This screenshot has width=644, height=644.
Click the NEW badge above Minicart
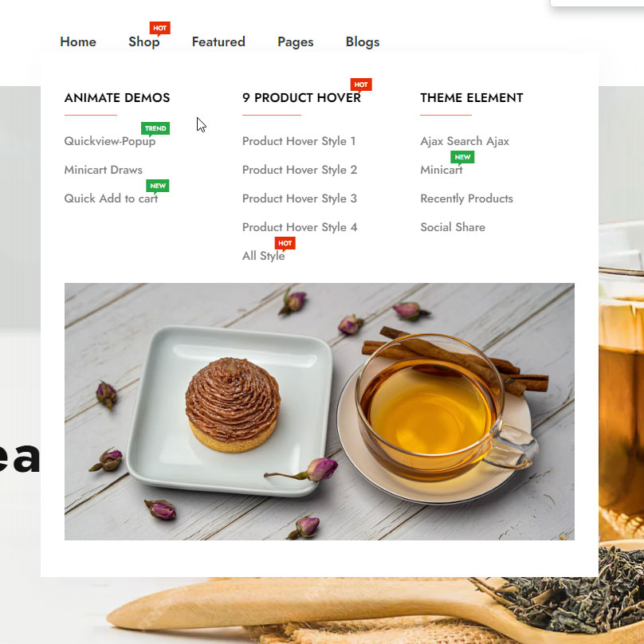462,157
